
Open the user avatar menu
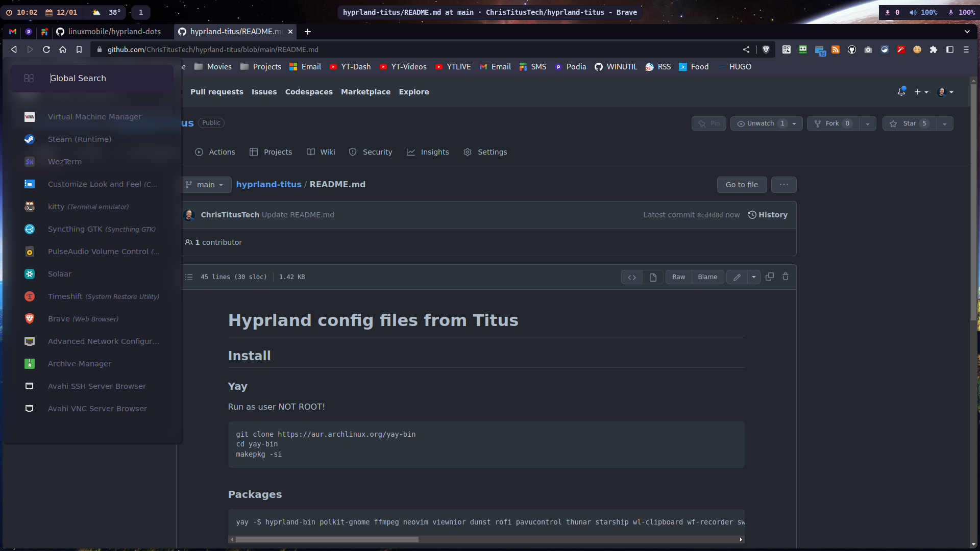click(945, 92)
